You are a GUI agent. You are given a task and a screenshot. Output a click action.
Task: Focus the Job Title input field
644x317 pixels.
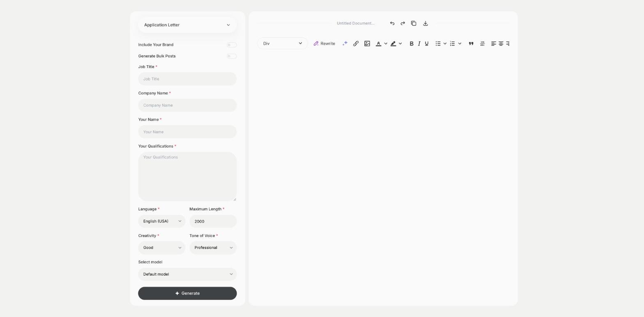tap(187, 79)
